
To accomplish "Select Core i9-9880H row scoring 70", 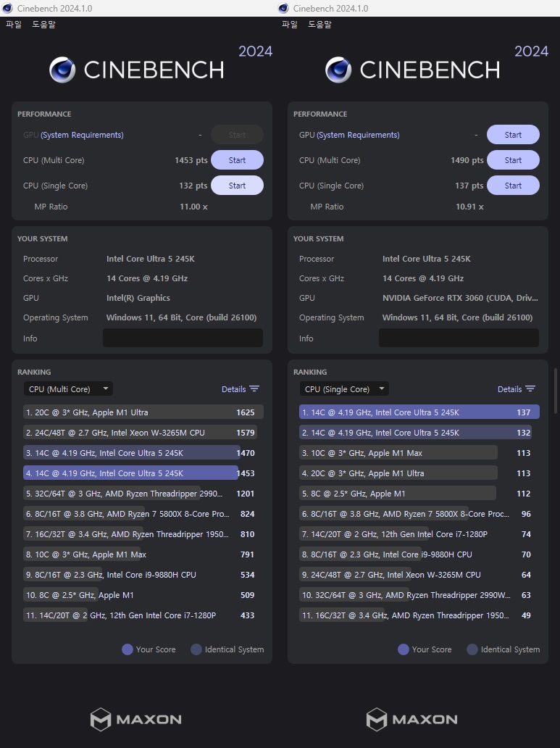I will [419, 554].
